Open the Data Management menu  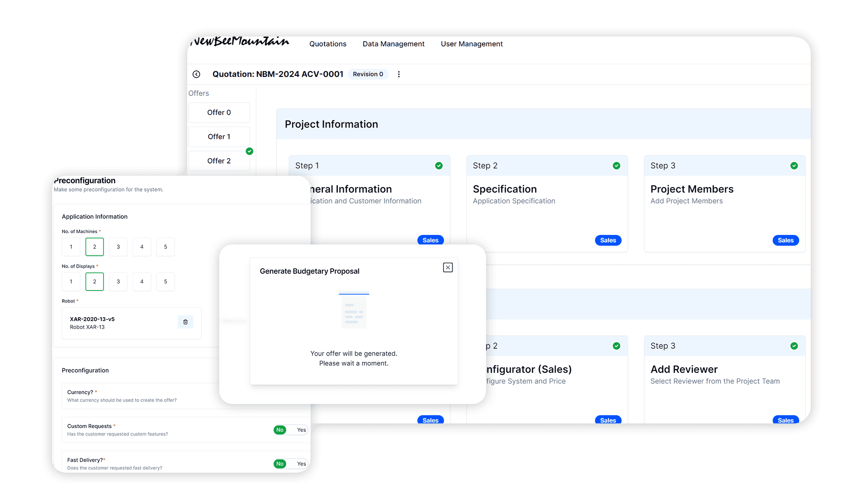click(x=393, y=44)
